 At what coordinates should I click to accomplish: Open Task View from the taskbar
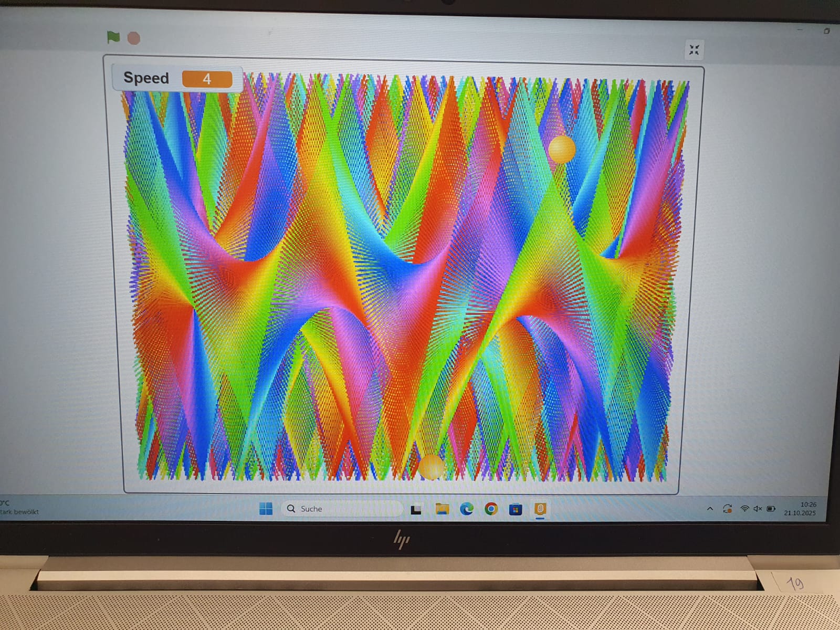point(416,509)
